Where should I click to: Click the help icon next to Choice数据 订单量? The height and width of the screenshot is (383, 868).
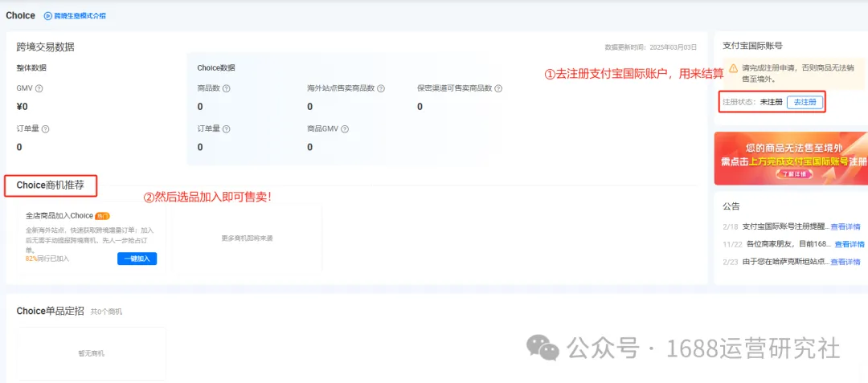[x=227, y=128]
